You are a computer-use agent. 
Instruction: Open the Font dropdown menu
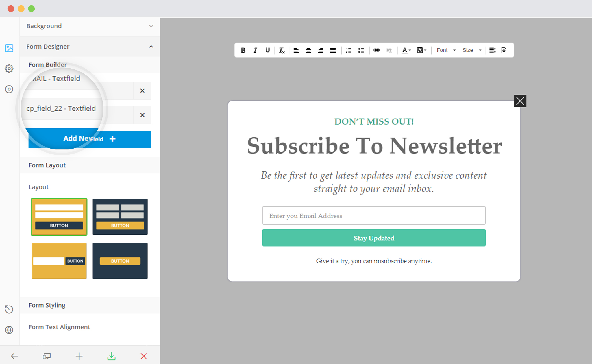pos(446,50)
